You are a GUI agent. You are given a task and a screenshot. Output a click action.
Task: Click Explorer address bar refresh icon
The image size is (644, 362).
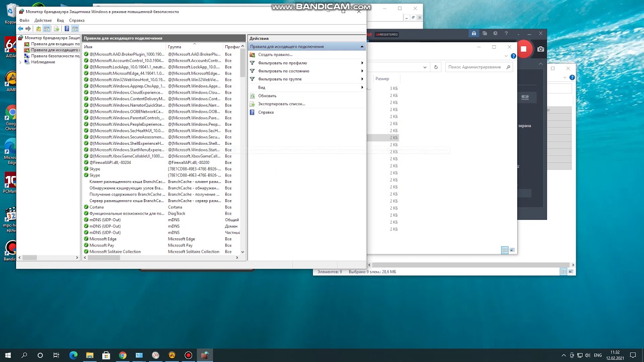pos(436,67)
